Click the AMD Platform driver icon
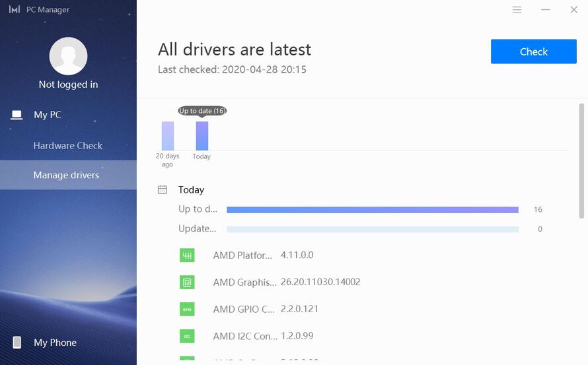The image size is (588, 365). (x=188, y=255)
